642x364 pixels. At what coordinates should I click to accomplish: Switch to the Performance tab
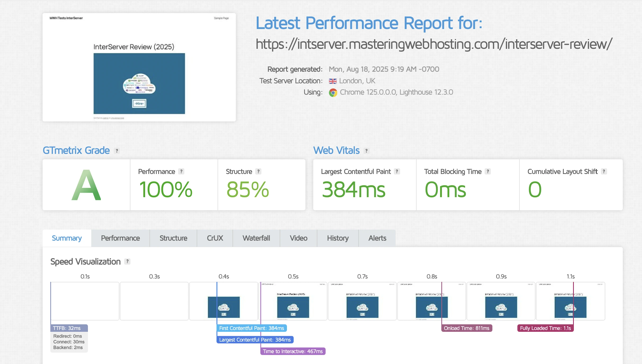120,238
